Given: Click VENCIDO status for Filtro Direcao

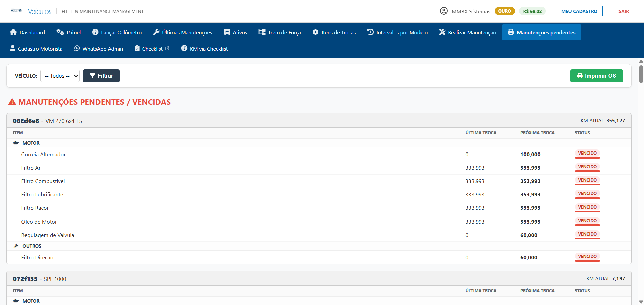Looking at the screenshot, I should [x=587, y=257].
